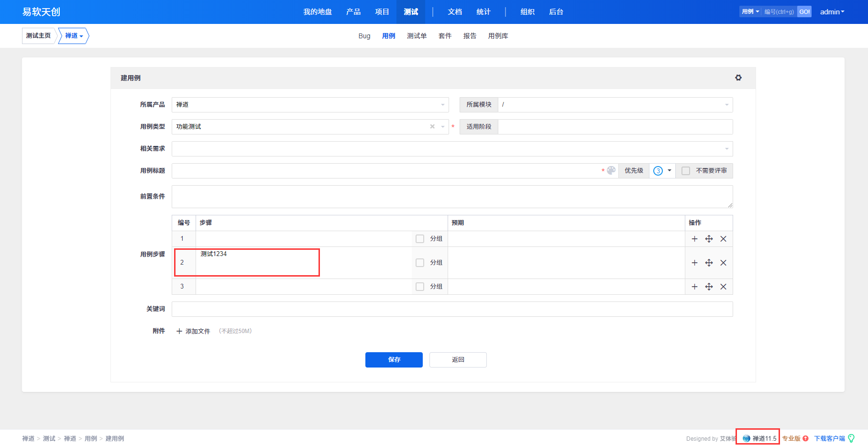Add a step after step 3 with plus icon
868x446 pixels.
coord(694,287)
